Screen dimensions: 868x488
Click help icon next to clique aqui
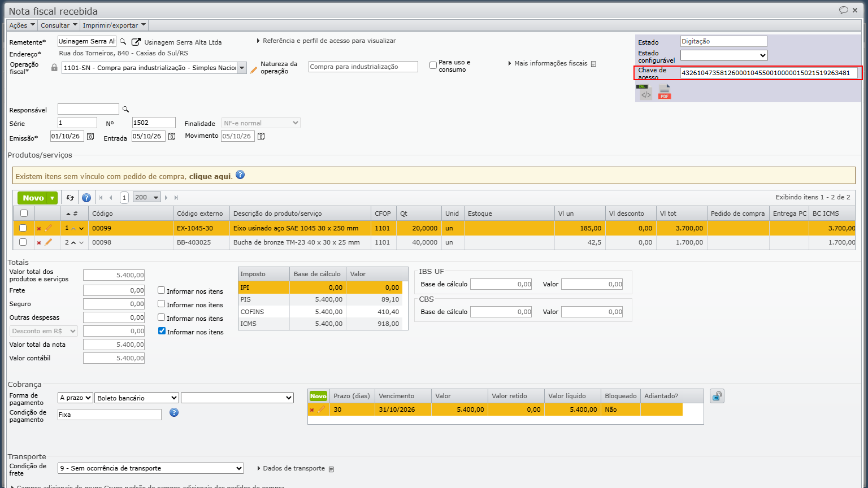[x=240, y=175]
